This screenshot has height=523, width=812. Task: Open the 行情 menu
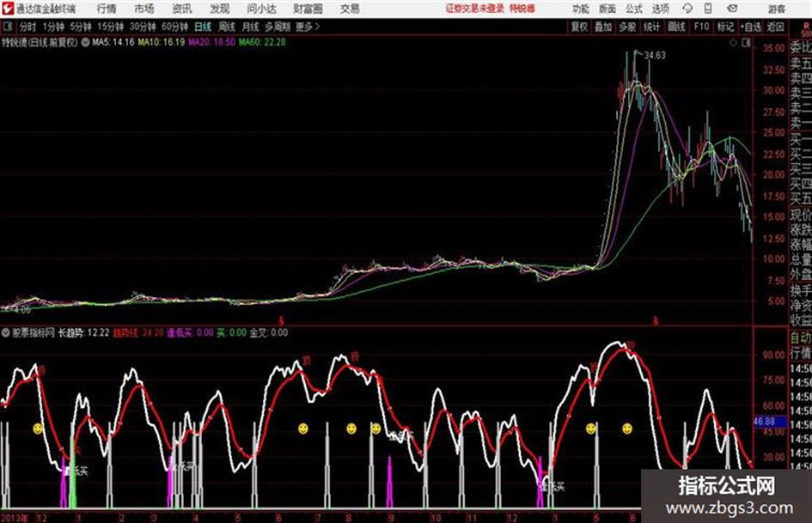107,9
